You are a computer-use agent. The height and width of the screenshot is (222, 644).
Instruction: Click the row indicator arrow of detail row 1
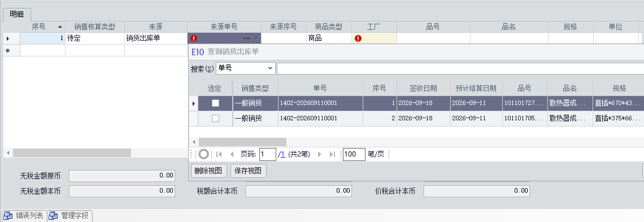click(7, 38)
